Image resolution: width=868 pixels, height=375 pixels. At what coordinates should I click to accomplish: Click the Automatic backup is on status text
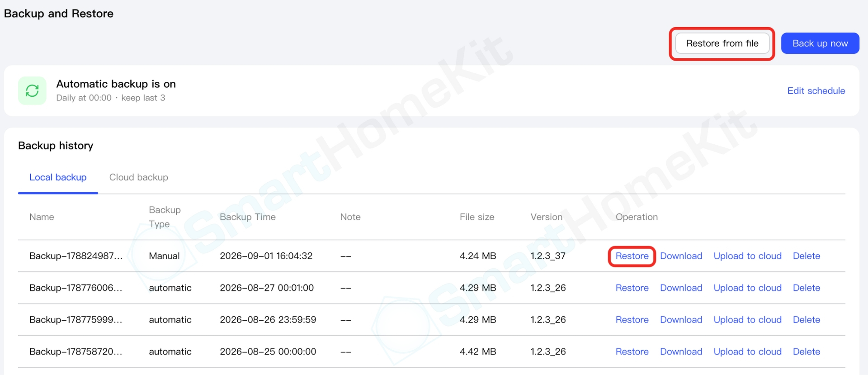pyautogui.click(x=116, y=84)
